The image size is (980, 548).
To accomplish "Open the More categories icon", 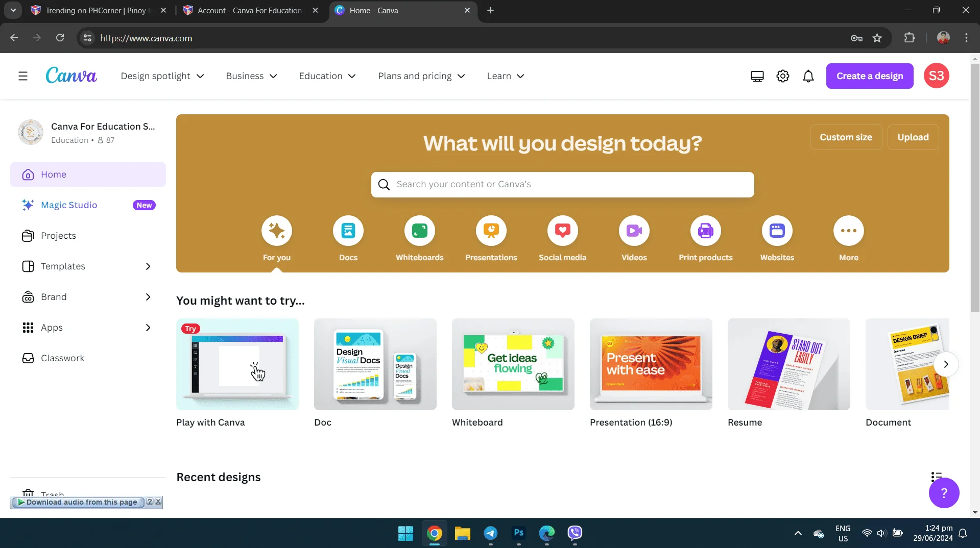I will pyautogui.click(x=849, y=231).
